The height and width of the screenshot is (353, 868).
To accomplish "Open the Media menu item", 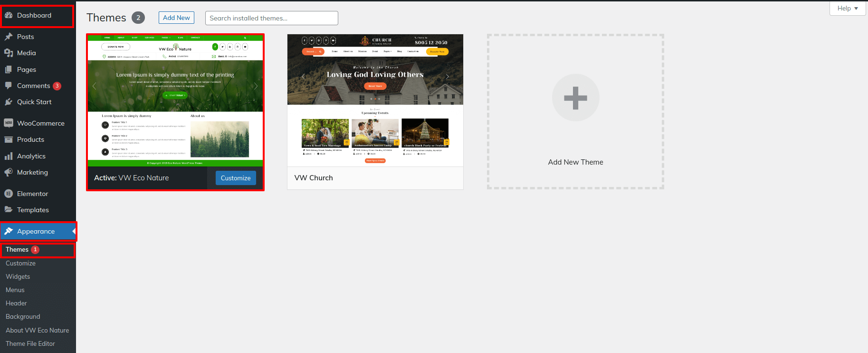I will pos(27,53).
